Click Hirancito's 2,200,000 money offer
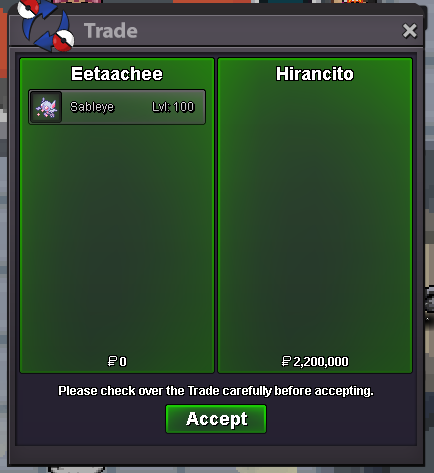Screen dimensions: 434x473 tap(315, 361)
